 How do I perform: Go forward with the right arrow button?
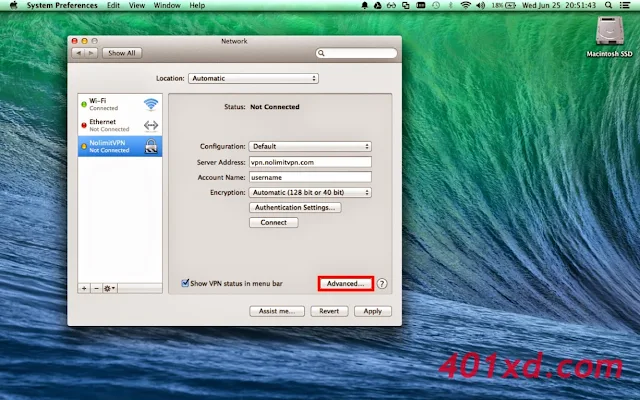(x=91, y=53)
